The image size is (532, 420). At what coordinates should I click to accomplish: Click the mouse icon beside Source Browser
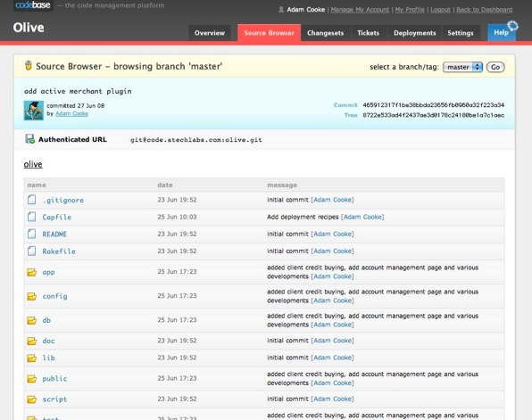tap(29, 65)
